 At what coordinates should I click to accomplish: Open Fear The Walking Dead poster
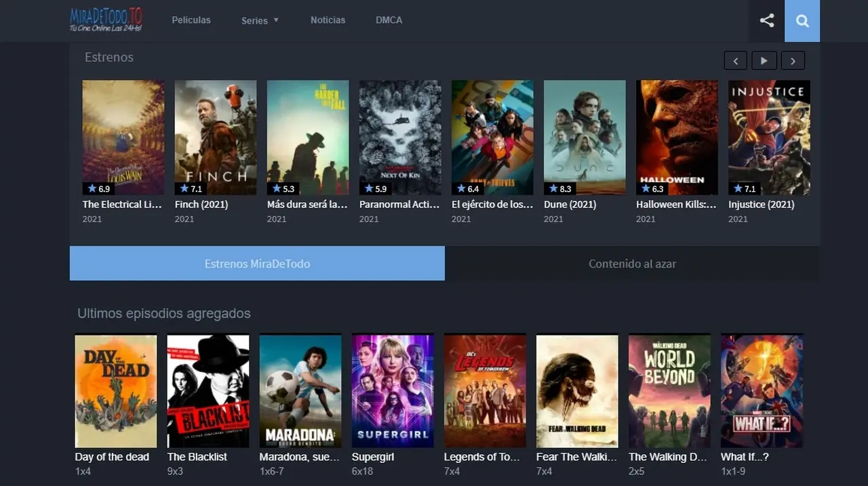[577, 390]
